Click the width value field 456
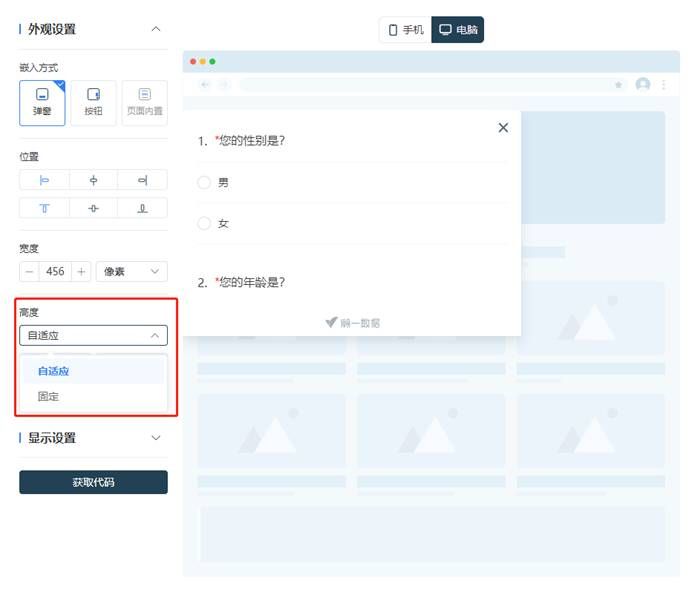Screen dimensions: 692x595 pyautogui.click(x=55, y=271)
